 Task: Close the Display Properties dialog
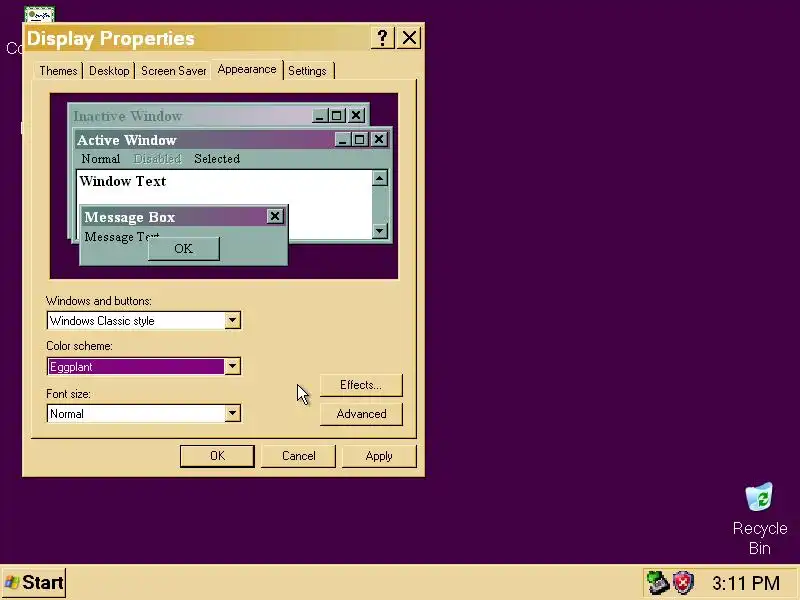[x=409, y=38]
